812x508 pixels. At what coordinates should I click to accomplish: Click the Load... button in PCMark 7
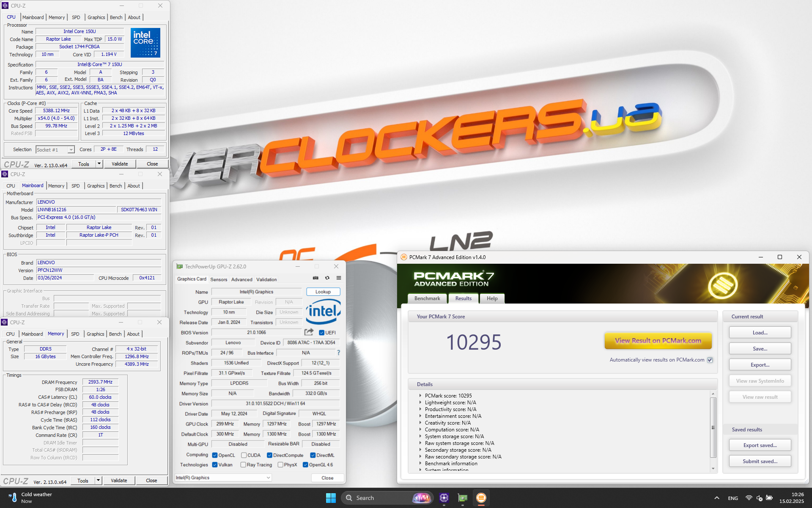click(760, 332)
